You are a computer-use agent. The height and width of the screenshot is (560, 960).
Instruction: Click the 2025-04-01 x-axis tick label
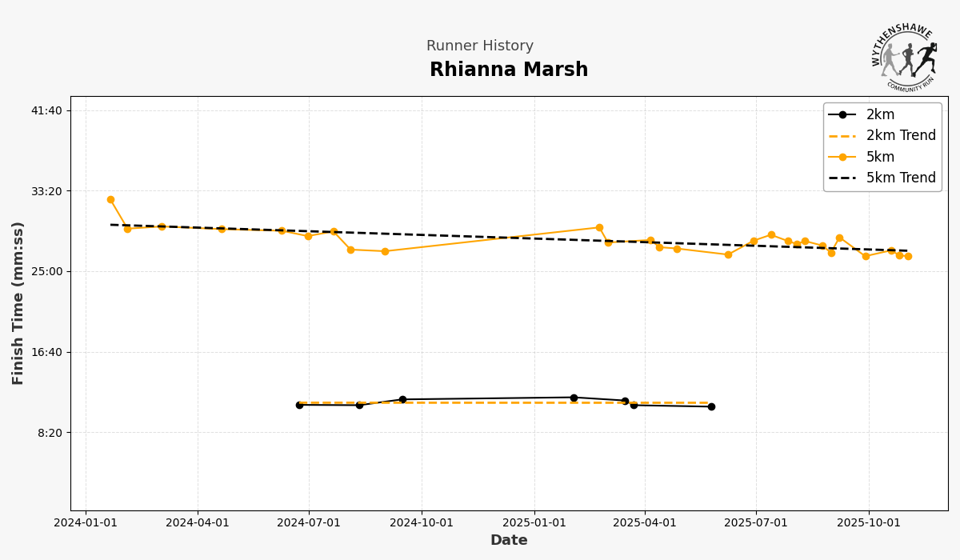tap(646, 523)
